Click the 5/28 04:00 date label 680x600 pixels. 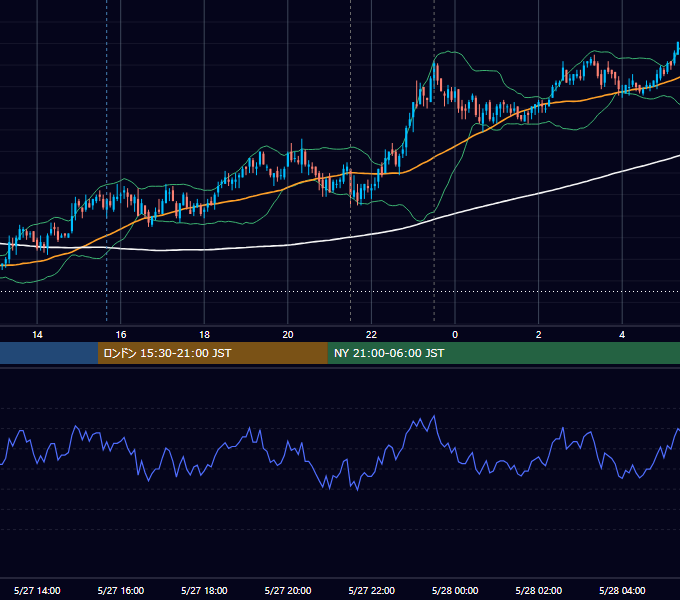[622, 590]
